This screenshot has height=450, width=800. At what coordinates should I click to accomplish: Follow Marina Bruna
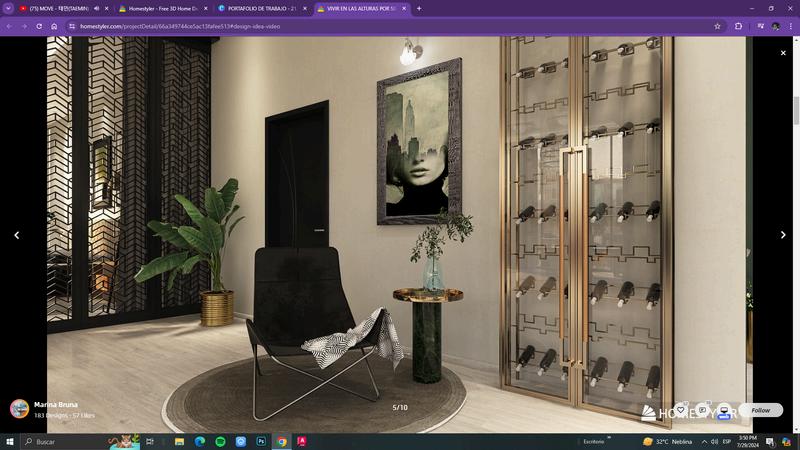click(760, 410)
